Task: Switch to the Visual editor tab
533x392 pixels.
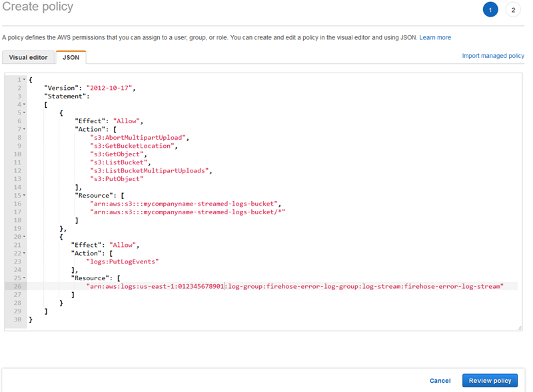Action: (x=28, y=57)
